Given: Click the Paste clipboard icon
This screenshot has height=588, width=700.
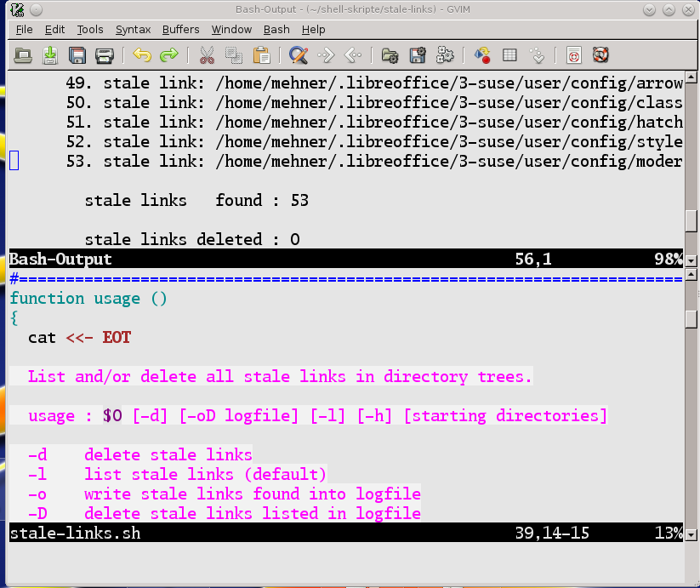Looking at the screenshot, I should [261, 55].
